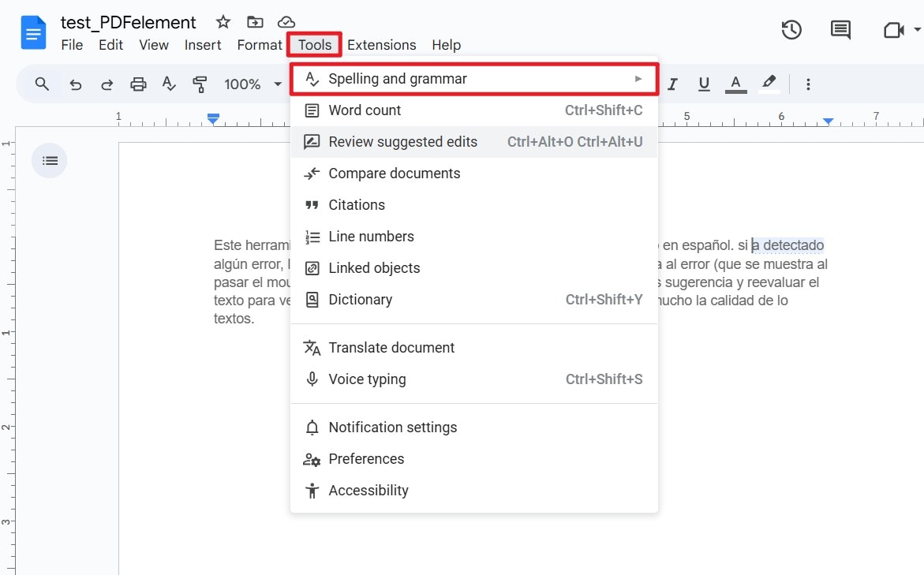Open the Insert menu
The height and width of the screenshot is (575, 924).
[203, 45]
